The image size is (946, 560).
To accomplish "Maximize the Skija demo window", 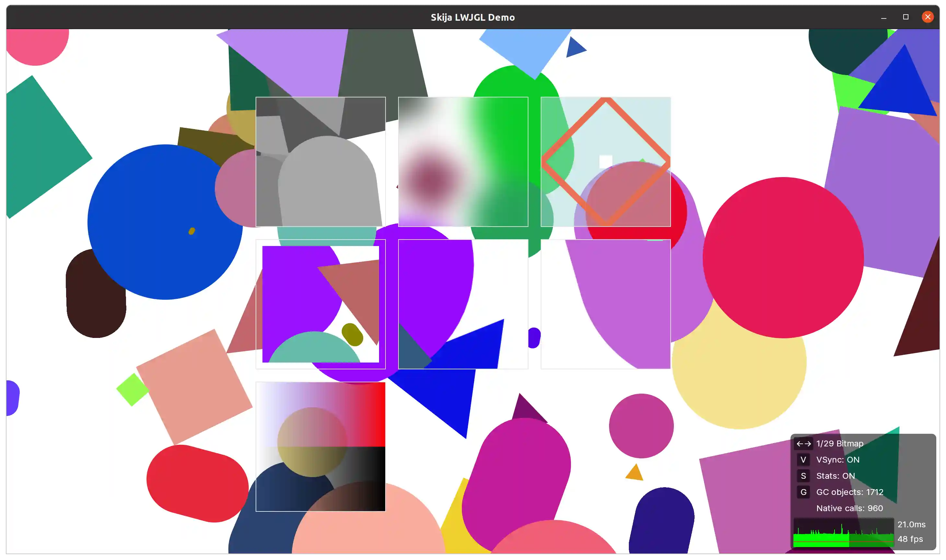I will click(906, 17).
